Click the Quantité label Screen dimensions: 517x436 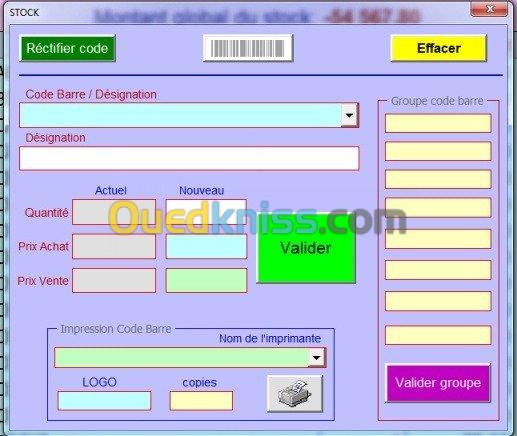point(47,213)
